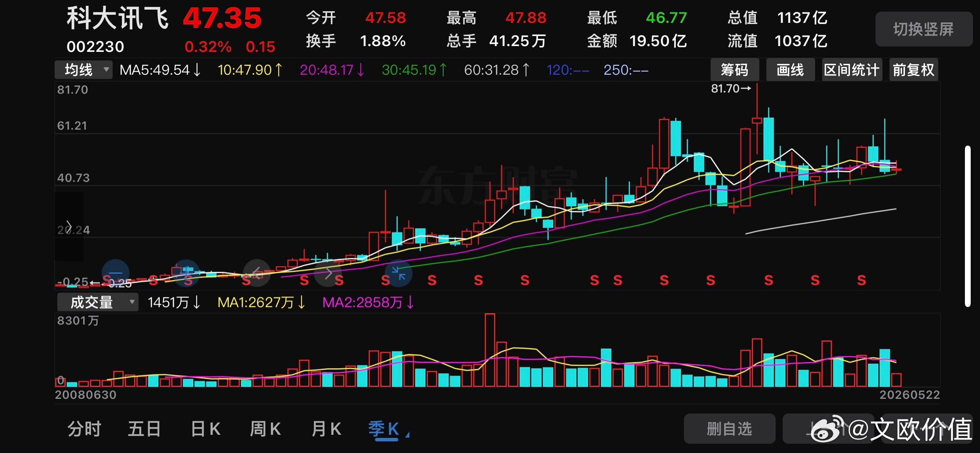The image size is (980, 453).
Task: Click the 流值 value 1037亿
Action: (801, 41)
